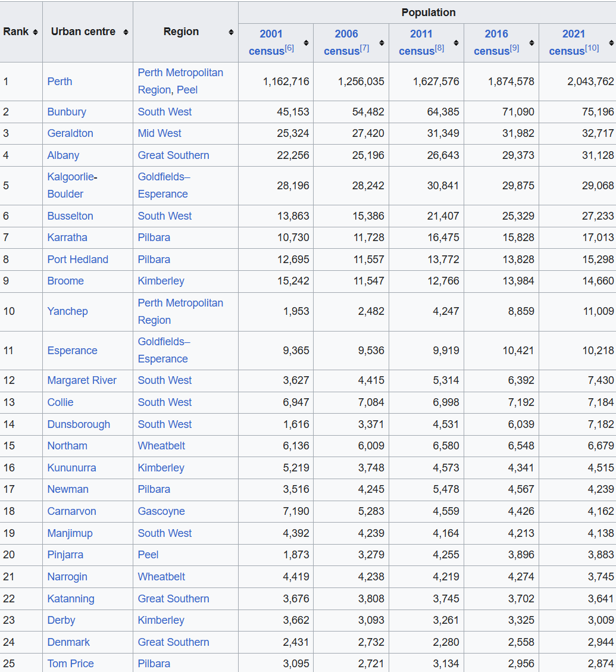Image resolution: width=616 pixels, height=672 pixels.
Task: Sort by Region using header arrows
Action: 231,32
